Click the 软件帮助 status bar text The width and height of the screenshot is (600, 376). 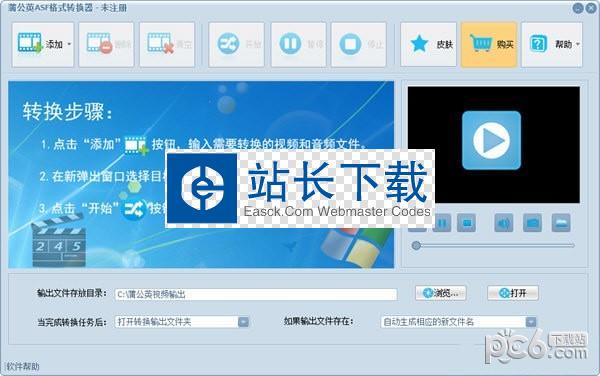(x=23, y=367)
